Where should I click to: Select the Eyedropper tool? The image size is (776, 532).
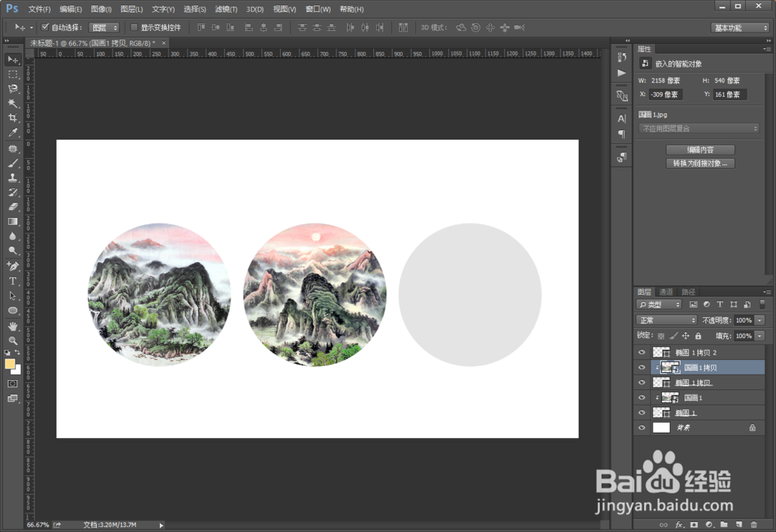tap(13, 132)
